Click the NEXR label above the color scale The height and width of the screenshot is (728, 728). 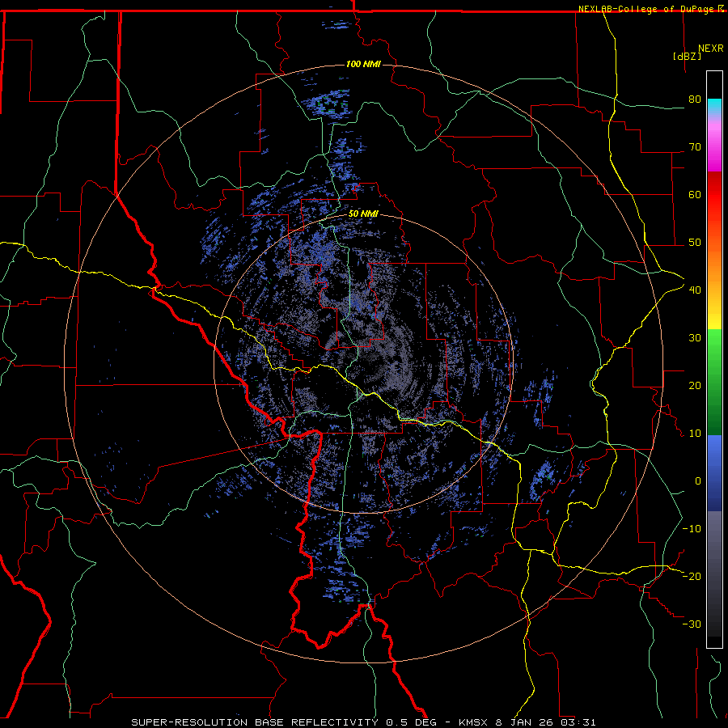pyautogui.click(x=710, y=49)
